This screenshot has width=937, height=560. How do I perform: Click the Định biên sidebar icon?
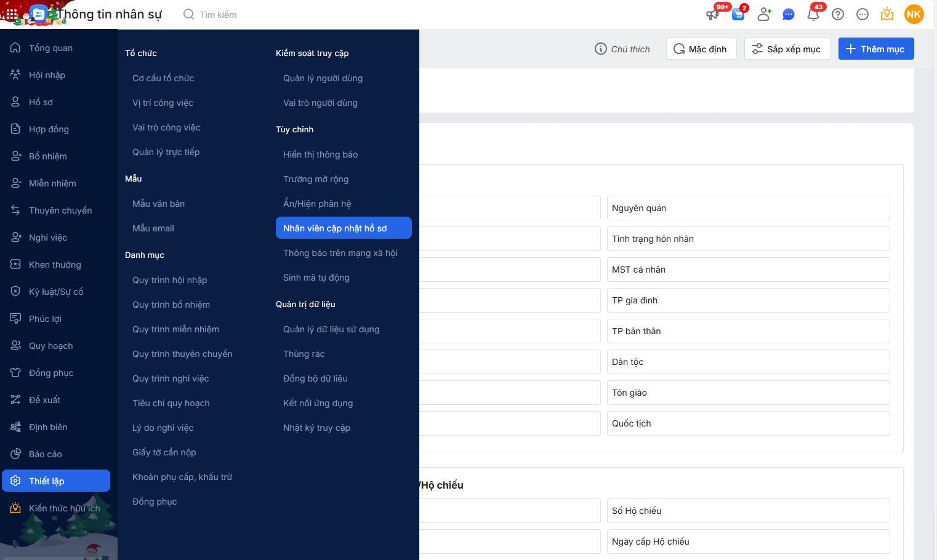tap(15, 426)
